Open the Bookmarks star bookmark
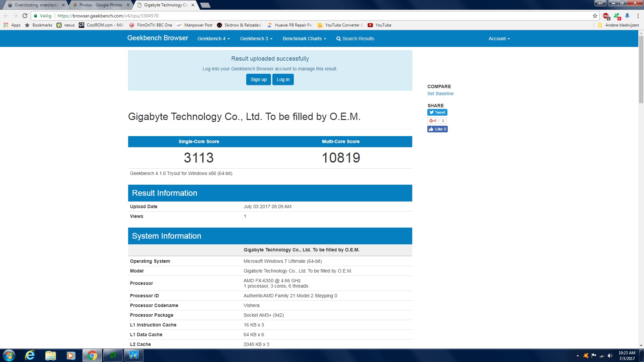 [x=39, y=25]
